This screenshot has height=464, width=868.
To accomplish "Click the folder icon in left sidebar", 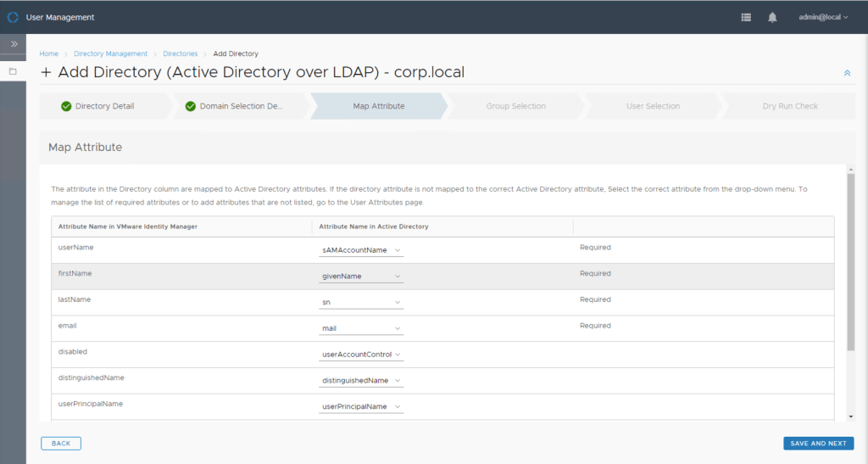I will pyautogui.click(x=13, y=71).
